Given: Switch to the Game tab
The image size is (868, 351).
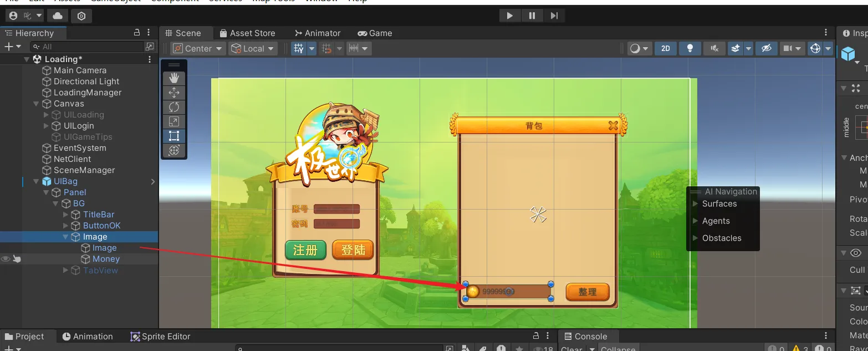Looking at the screenshot, I should click(375, 33).
